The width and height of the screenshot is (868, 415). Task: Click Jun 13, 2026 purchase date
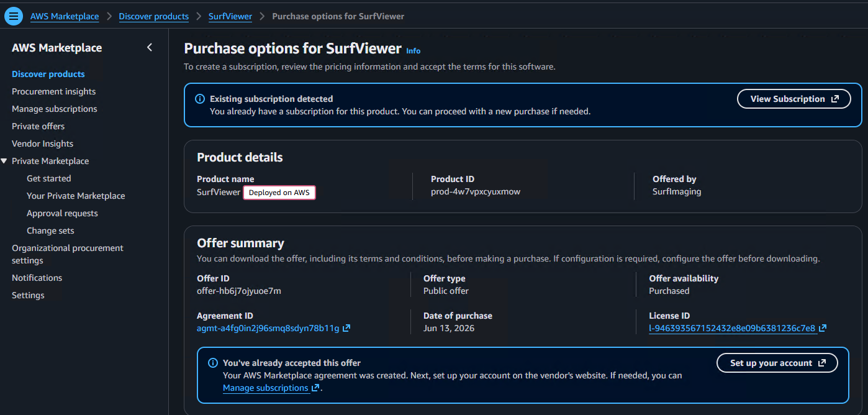449,328
